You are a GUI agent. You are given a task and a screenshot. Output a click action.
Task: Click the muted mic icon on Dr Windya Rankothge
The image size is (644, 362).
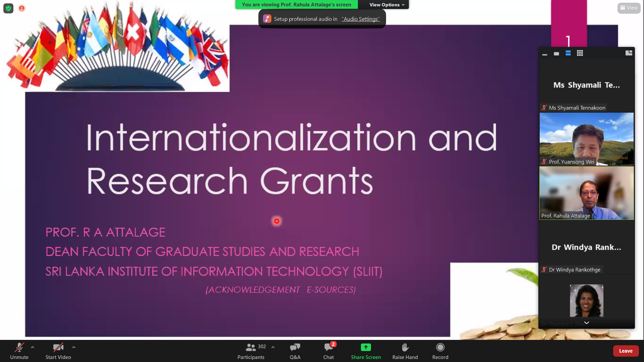544,269
